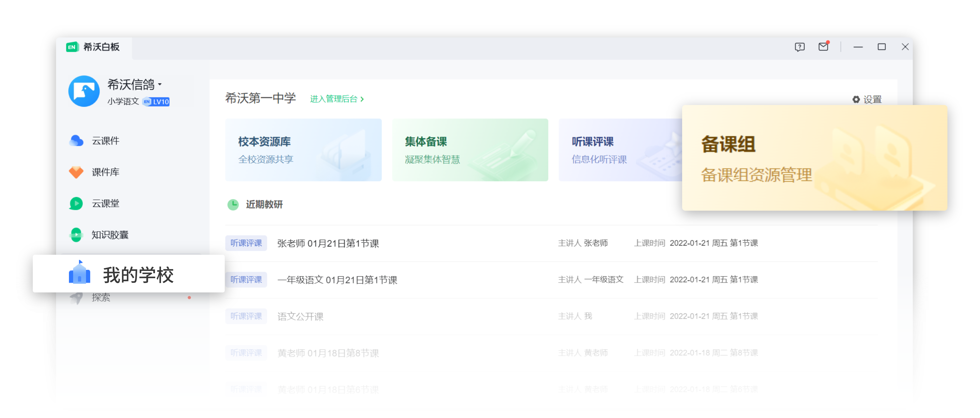Click 主讲人 张老师 text
This screenshot has width=980, height=418.
[583, 243]
